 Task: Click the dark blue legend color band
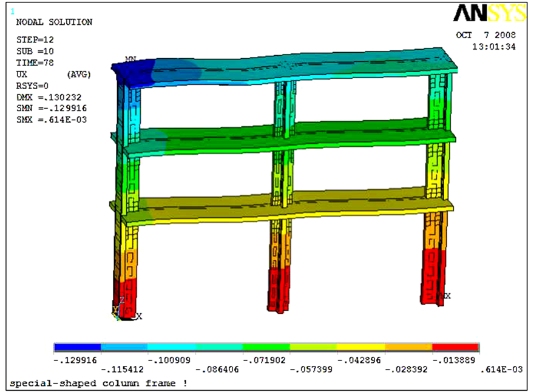[x=77, y=348]
